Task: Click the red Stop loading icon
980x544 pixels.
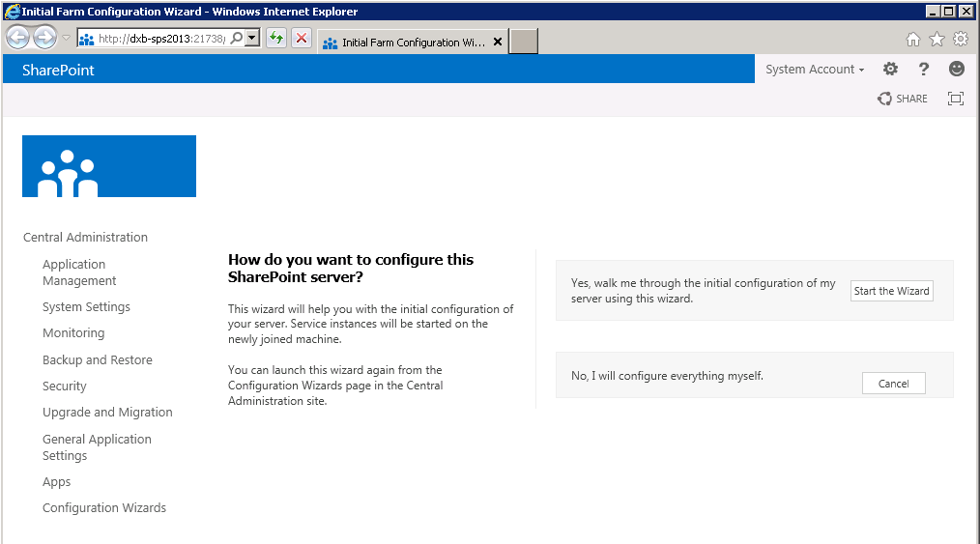Action: point(302,38)
